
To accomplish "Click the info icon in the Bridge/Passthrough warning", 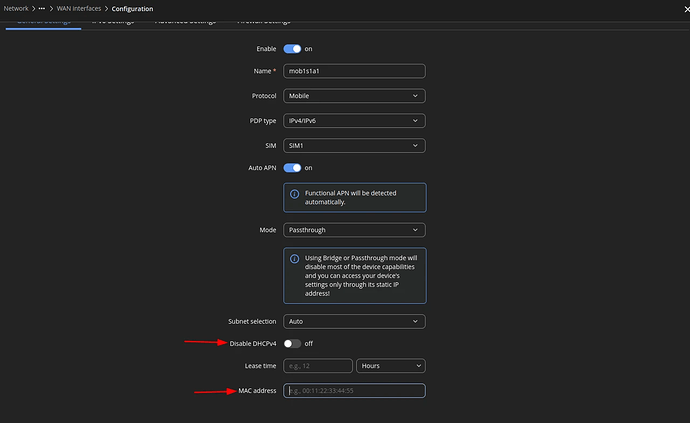I will click(294, 259).
